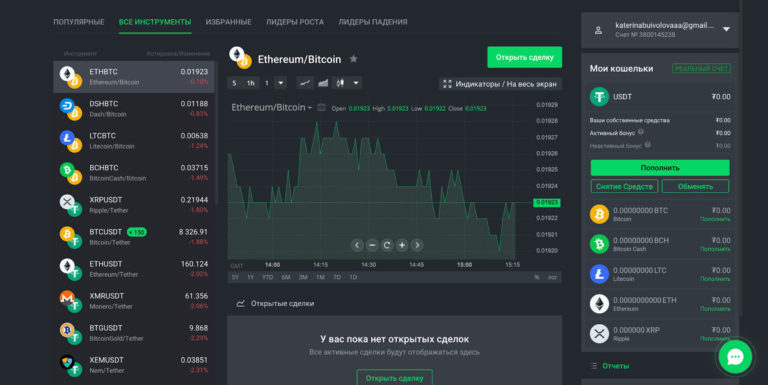Click Пополнить link in the LTC wallet row
The height and width of the screenshot is (385, 768).
pos(715,279)
